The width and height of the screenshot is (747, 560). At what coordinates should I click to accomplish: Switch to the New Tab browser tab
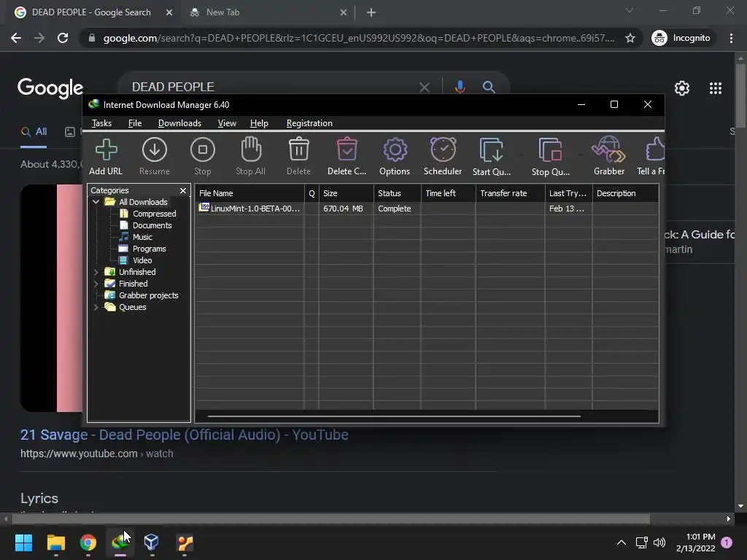tap(267, 12)
